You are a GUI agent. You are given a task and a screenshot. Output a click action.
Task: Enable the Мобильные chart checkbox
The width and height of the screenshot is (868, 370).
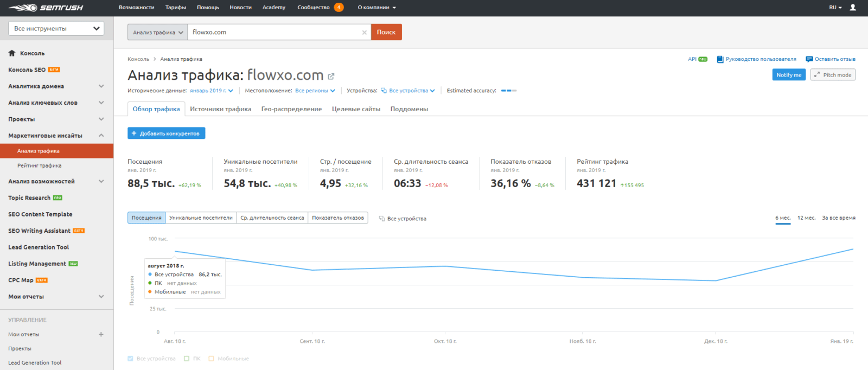click(x=212, y=359)
